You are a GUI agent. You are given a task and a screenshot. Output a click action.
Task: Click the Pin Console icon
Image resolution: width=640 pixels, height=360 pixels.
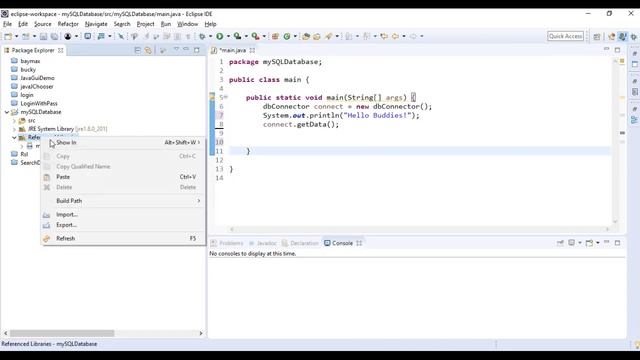tap(560, 243)
